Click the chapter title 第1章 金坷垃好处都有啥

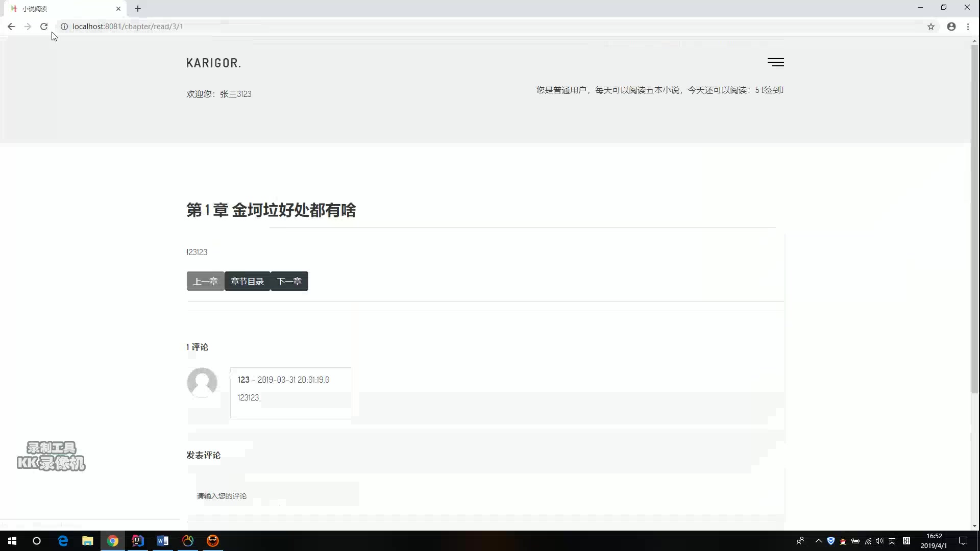point(271,210)
